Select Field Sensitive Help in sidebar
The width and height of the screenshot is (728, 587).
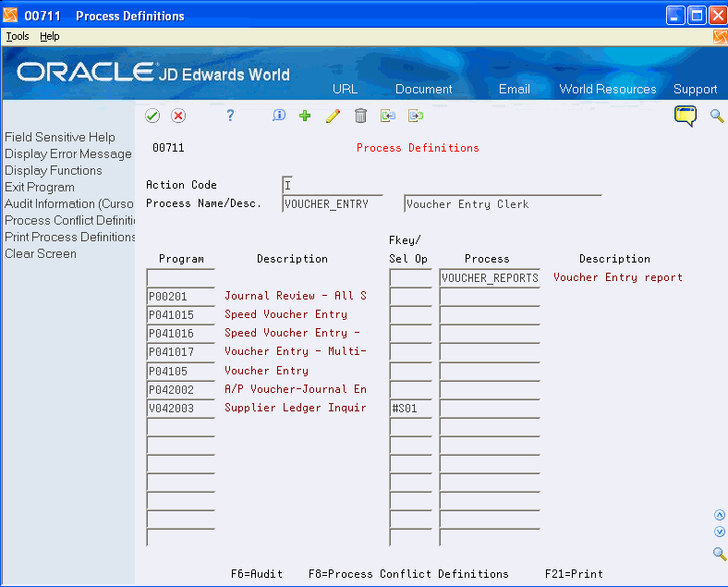click(60, 137)
